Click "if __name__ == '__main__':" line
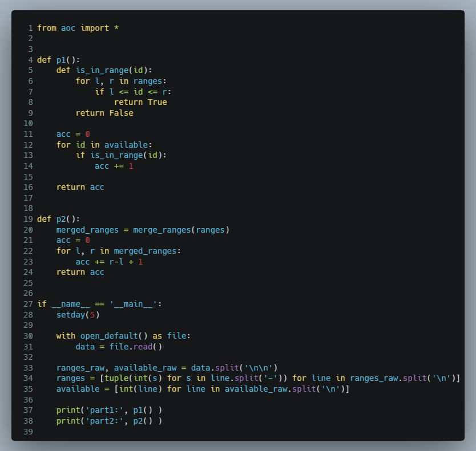This screenshot has height=451, width=476. coord(99,304)
